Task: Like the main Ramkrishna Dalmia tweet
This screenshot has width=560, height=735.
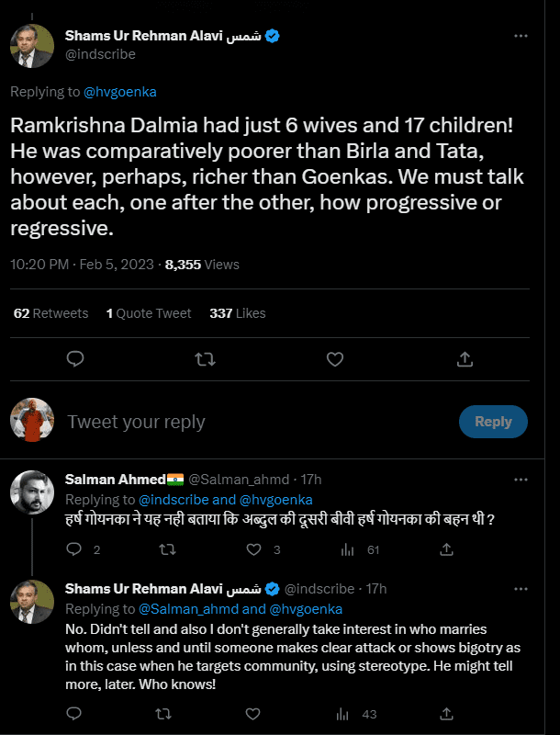Action: click(335, 358)
